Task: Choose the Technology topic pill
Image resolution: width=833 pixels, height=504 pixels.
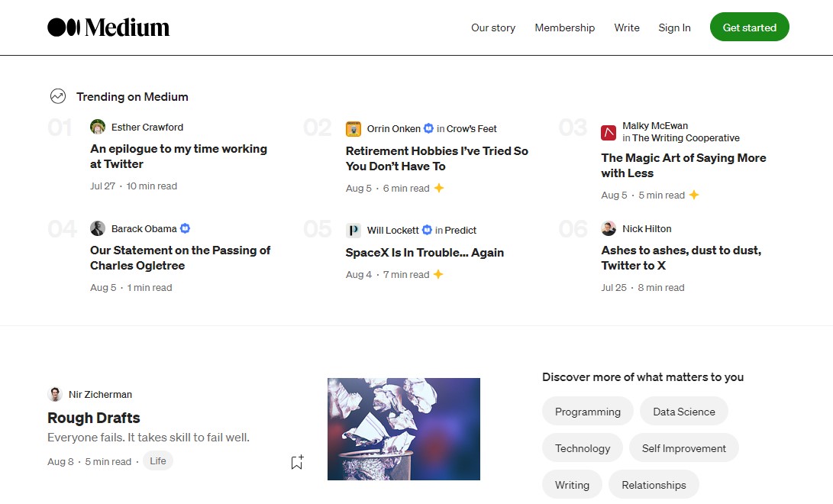Action: click(x=583, y=447)
